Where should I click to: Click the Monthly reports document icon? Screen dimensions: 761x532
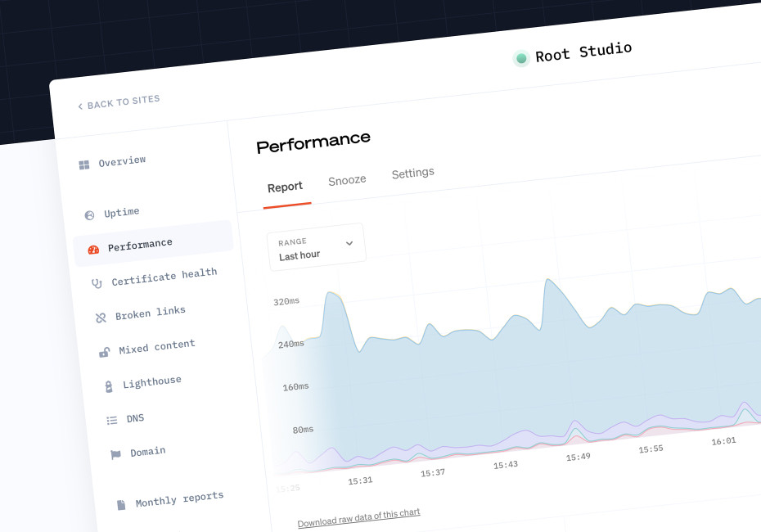(x=121, y=505)
